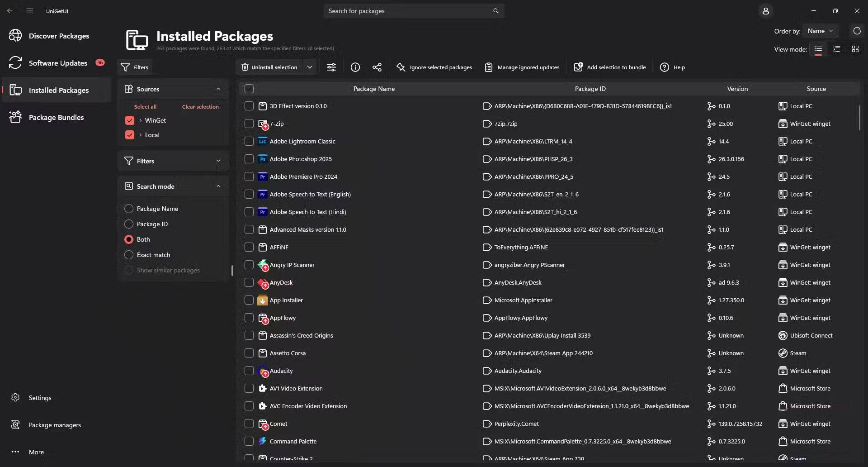
Task: Open the Order by Name dropdown
Action: coord(821,31)
